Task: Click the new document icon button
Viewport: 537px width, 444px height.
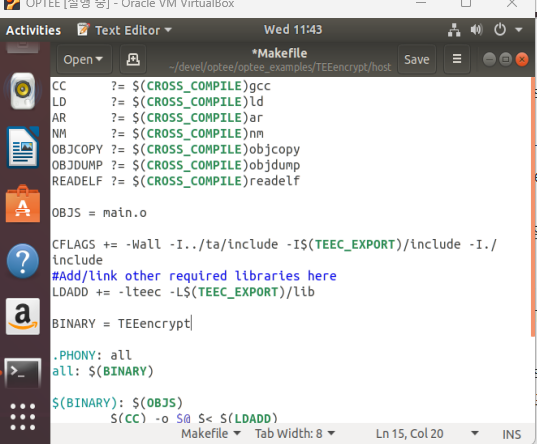Action: coord(133,60)
